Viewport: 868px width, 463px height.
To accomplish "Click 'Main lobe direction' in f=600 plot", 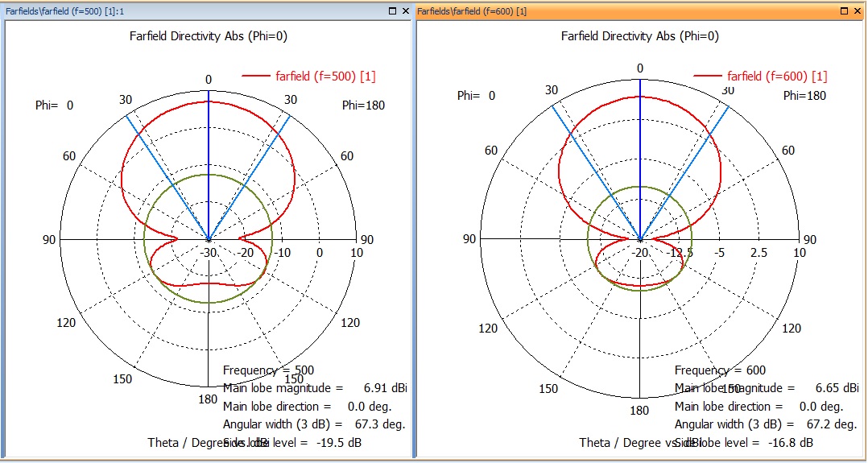I will 759,407.
